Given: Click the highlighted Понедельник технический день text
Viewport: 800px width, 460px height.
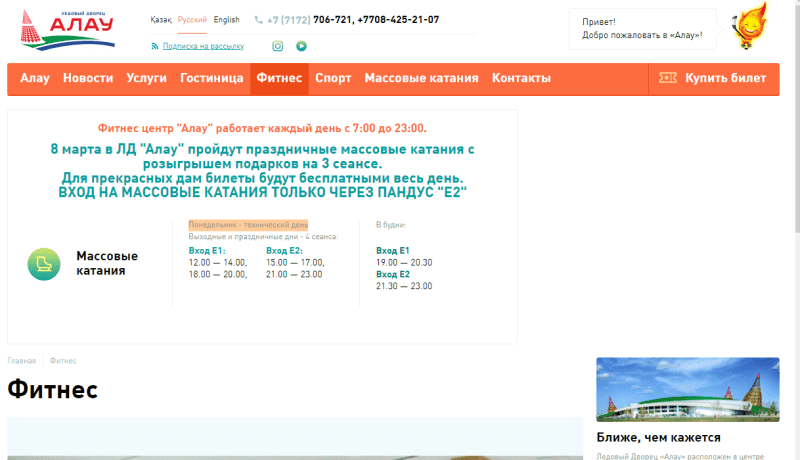Looking at the screenshot, I should (x=248, y=225).
